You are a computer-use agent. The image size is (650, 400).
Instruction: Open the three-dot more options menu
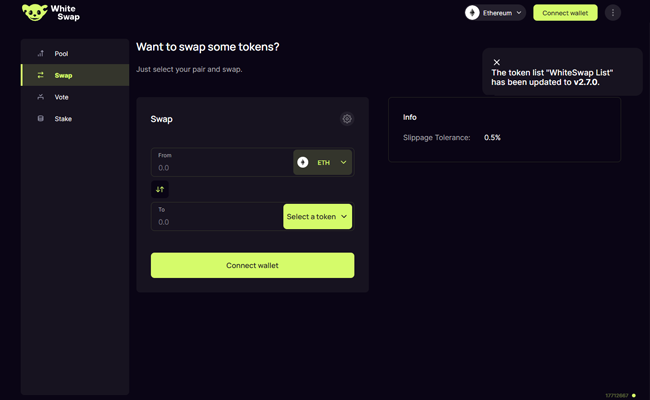click(x=613, y=13)
